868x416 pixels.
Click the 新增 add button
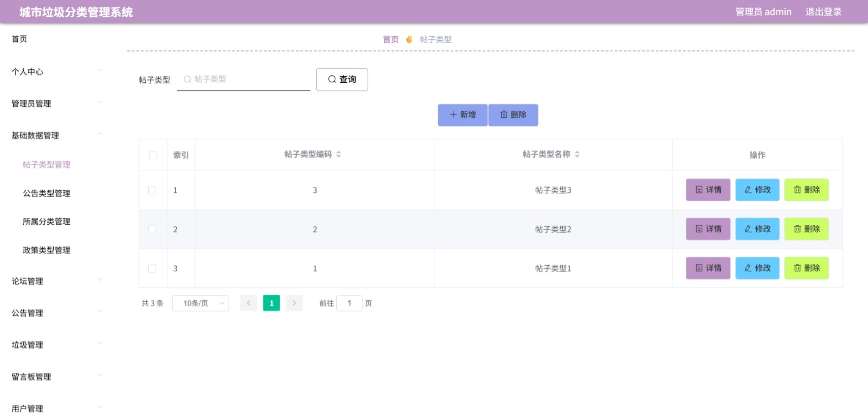click(462, 115)
